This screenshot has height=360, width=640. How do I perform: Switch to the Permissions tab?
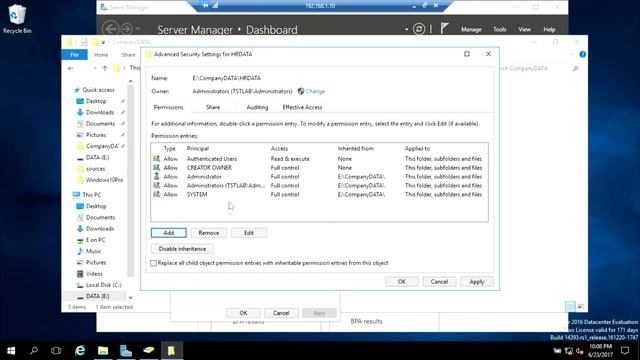168,107
